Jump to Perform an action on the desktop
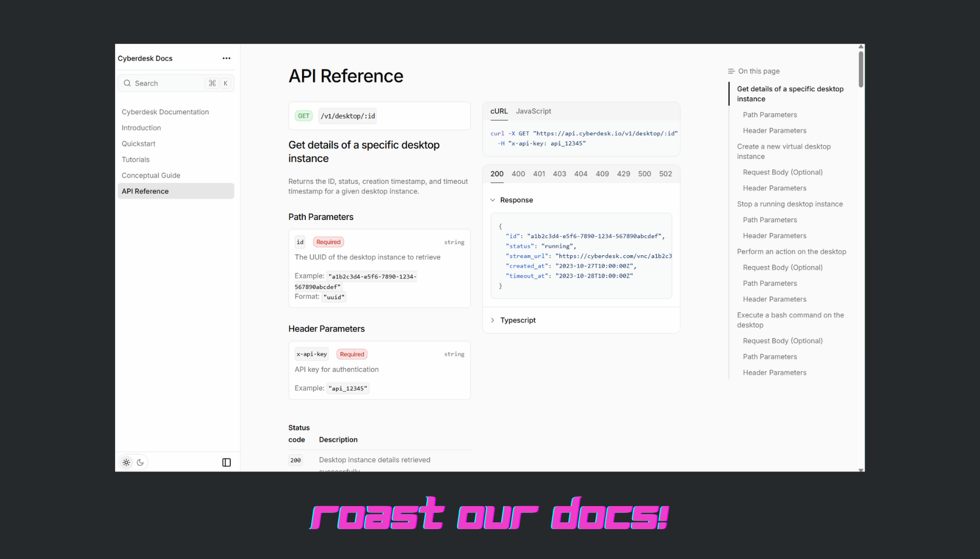The image size is (980, 559). coord(792,252)
